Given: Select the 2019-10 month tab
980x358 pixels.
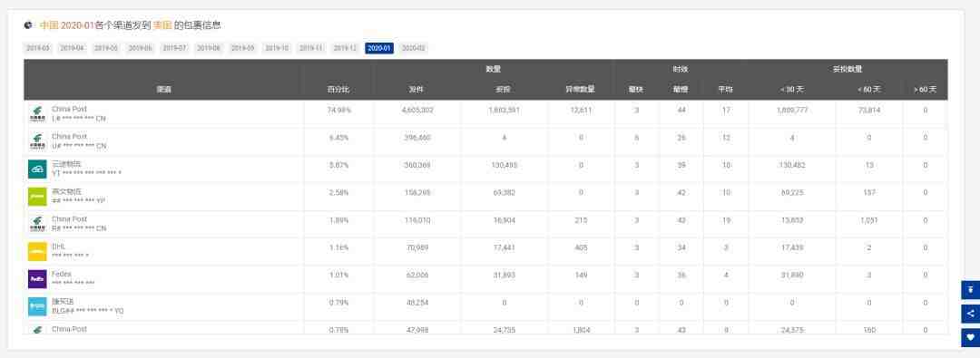Looking at the screenshot, I should coord(276,48).
